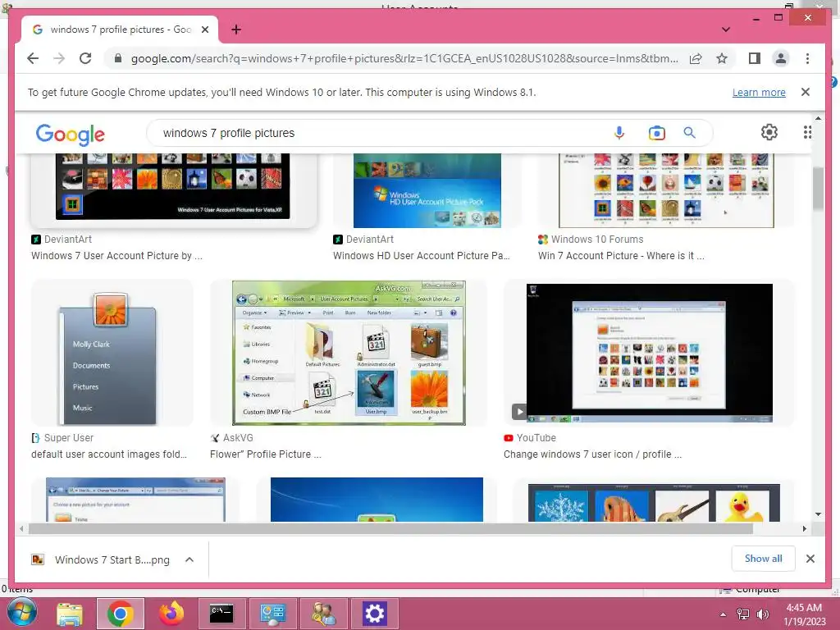Open Windows 7 User Account Picture result
The height and width of the screenshot is (630, 840).
(116, 256)
